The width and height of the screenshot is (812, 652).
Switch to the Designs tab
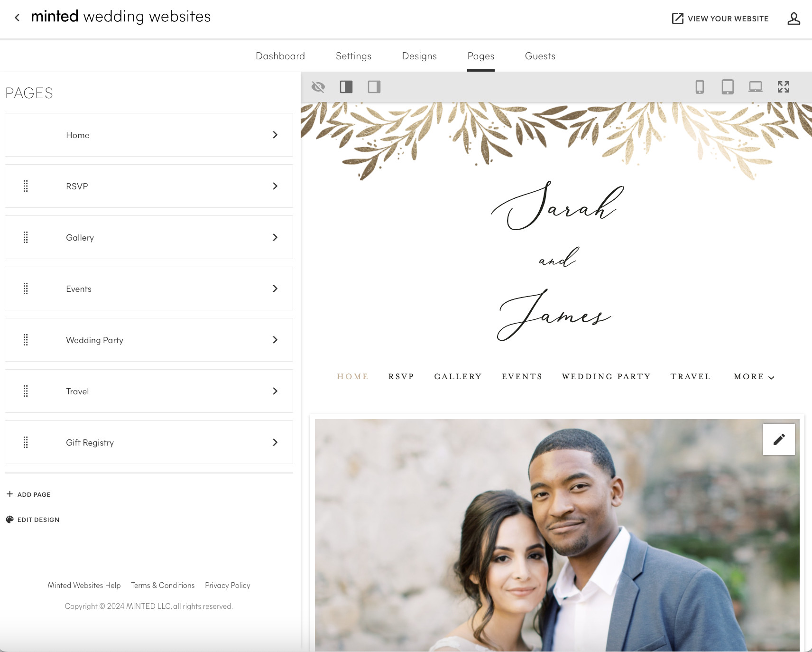pos(419,56)
